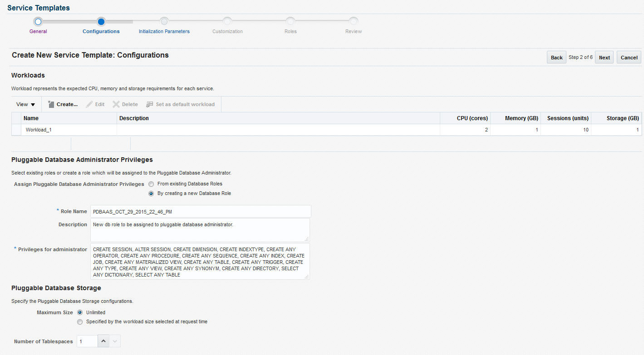Image resolution: width=644 pixels, height=355 pixels.
Task: Click the Next button
Action: click(604, 58)
